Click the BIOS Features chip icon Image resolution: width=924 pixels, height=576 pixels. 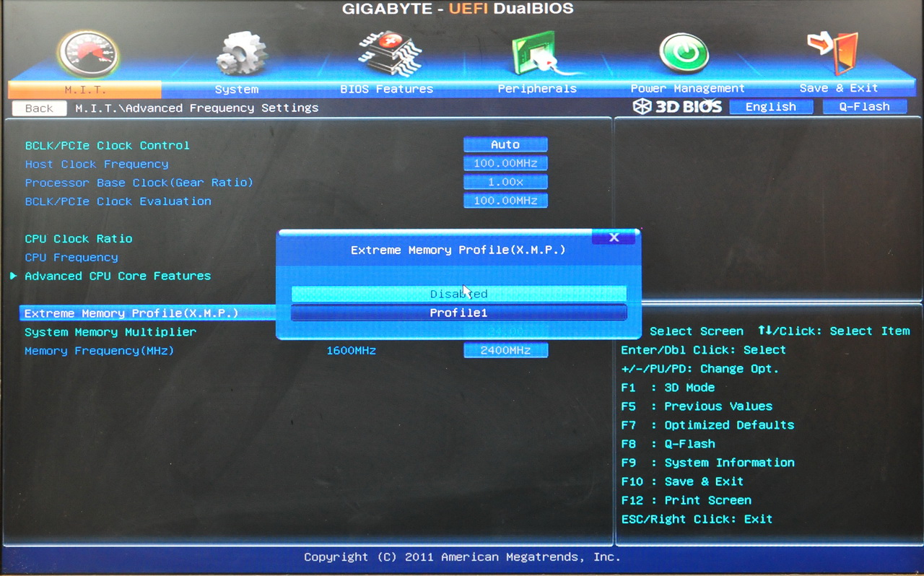tap(390, 52)
